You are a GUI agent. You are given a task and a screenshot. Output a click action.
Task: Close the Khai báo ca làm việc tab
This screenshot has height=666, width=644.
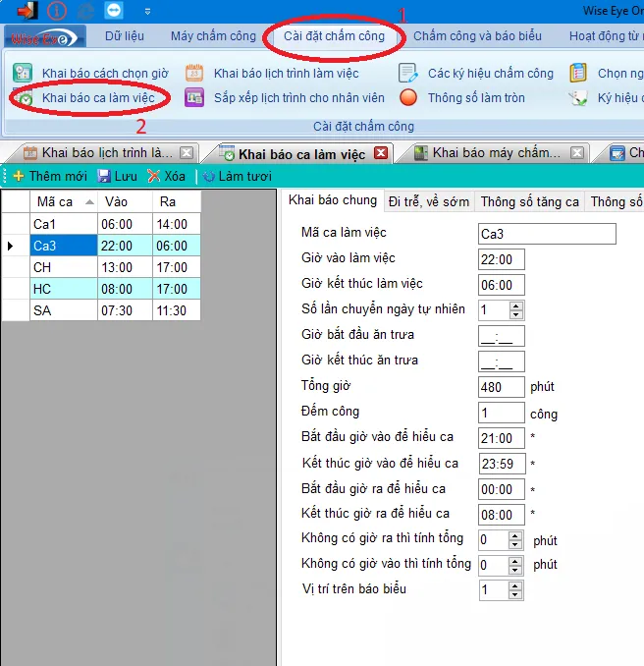pyautogui.click(x=381, y=153)
